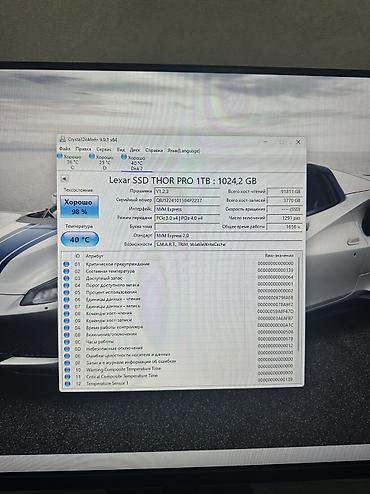The image size is (370, 494).
Task: Click status icon of row 03 Доступный запас
Action: point(66,278)
